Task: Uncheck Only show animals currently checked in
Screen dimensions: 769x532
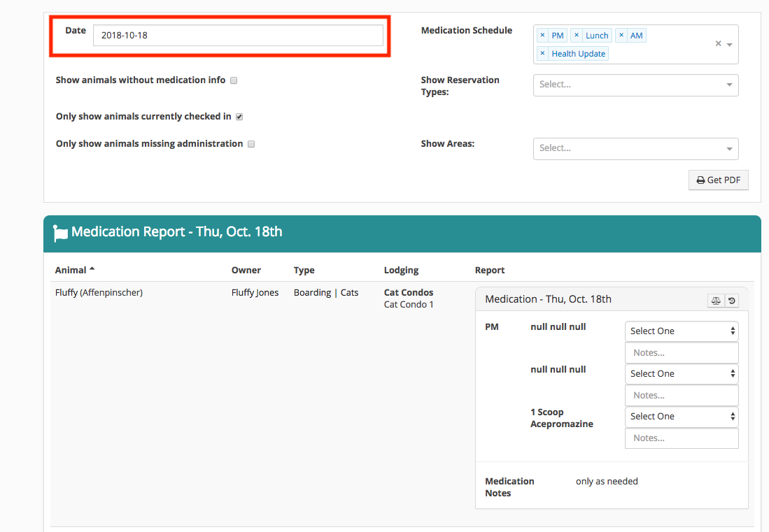Action: (x=239, y=116)
